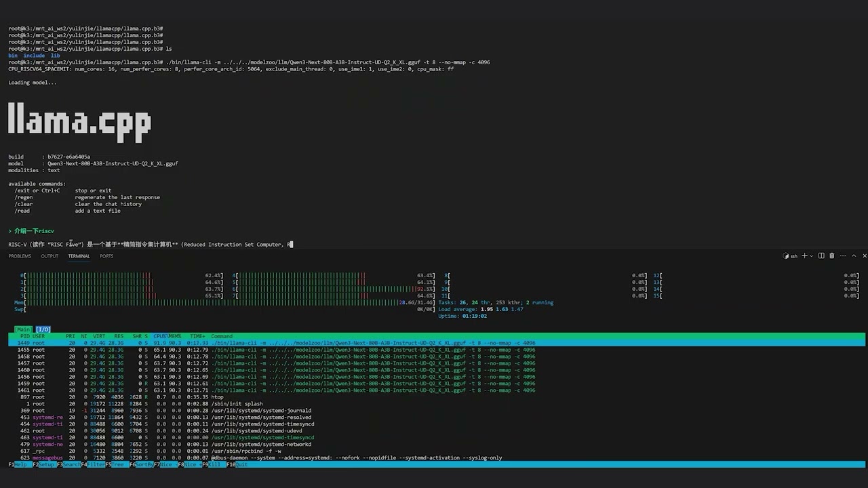Split the terminal pane
This screenshot has height=488, width=868.
coord(821,256)
